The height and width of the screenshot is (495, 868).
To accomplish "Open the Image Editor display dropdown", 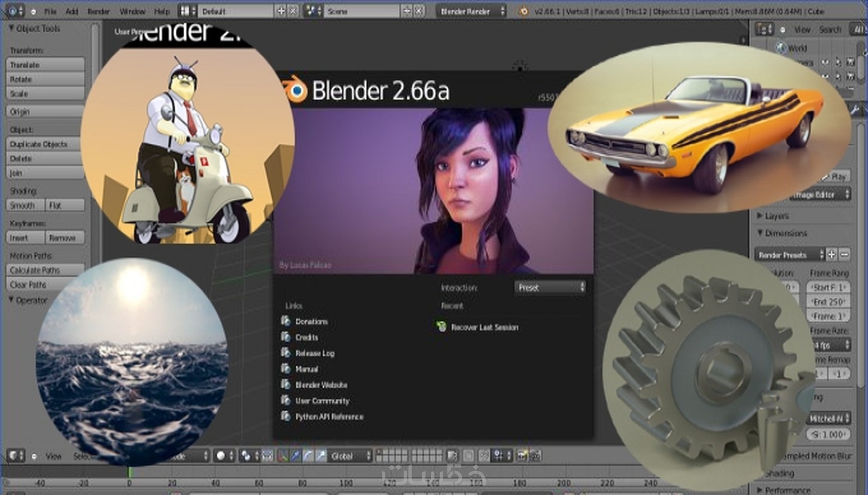I will pos(821,194).
